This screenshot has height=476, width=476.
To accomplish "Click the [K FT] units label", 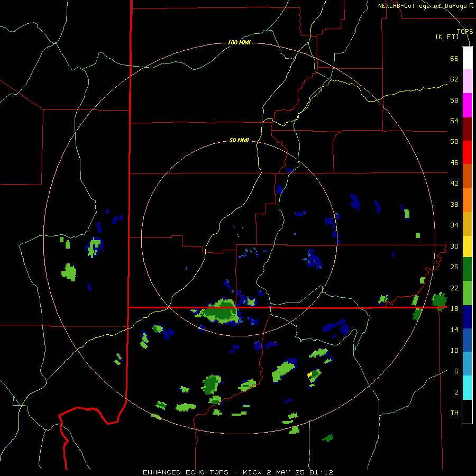I will [x=447, y=37].
